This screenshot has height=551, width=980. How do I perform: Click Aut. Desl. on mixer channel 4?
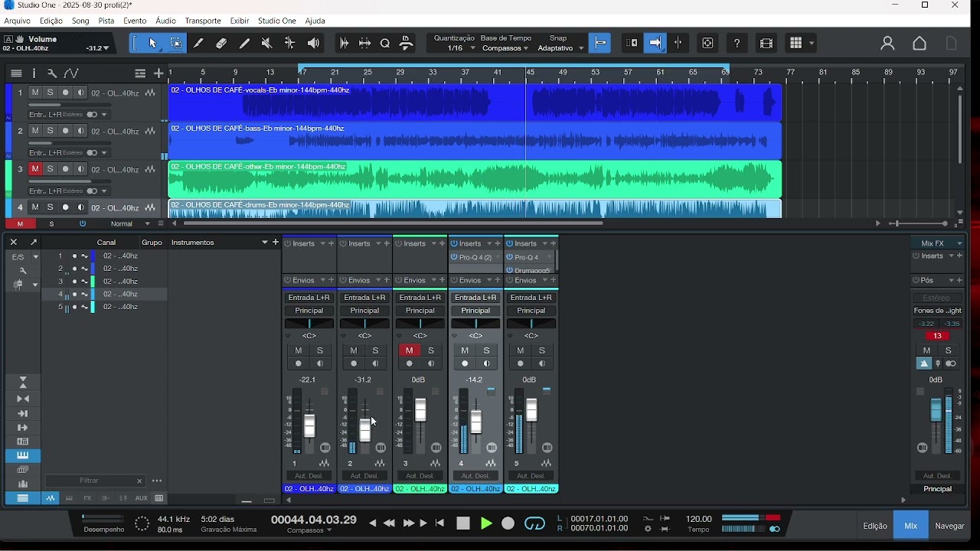click(476, 476)
